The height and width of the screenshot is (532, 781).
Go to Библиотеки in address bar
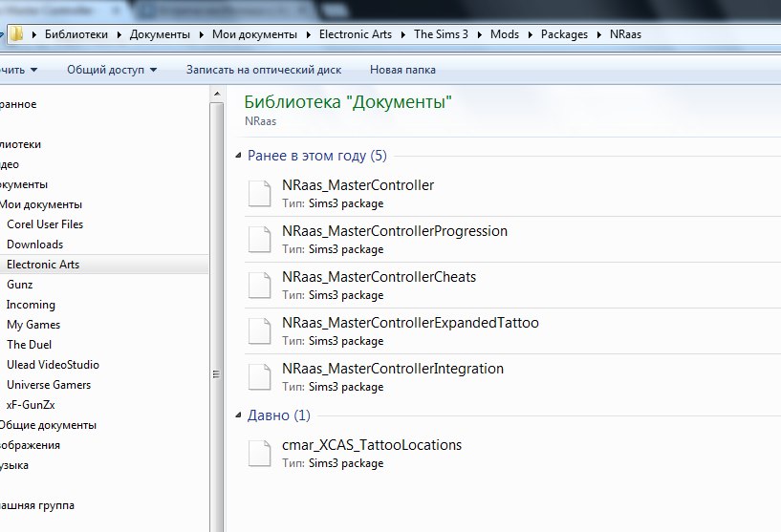[x=76, y=34]
